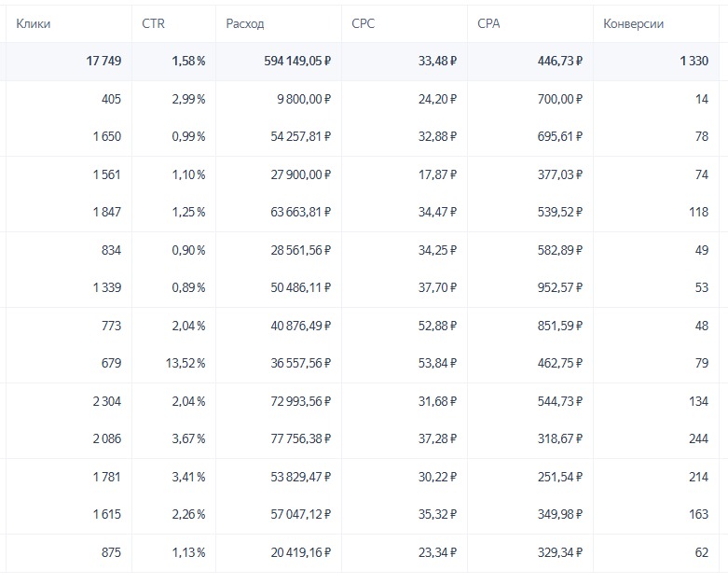Select the CPC value 17,87 ₽
Screen dimensions: 728x584
433,174
